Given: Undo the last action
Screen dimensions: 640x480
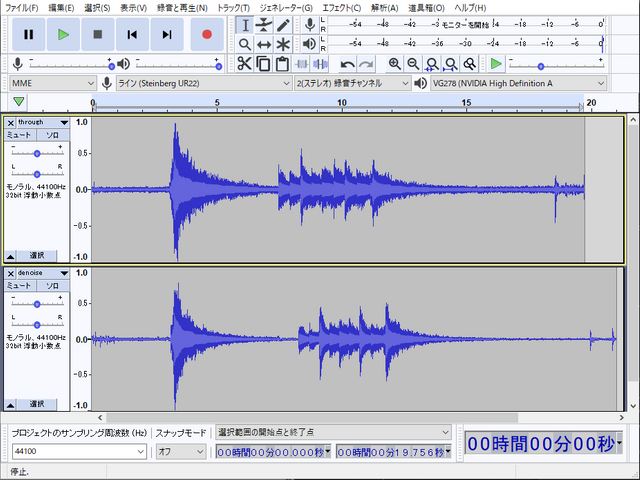Looking at the screenshot, I should pos(347,64).
